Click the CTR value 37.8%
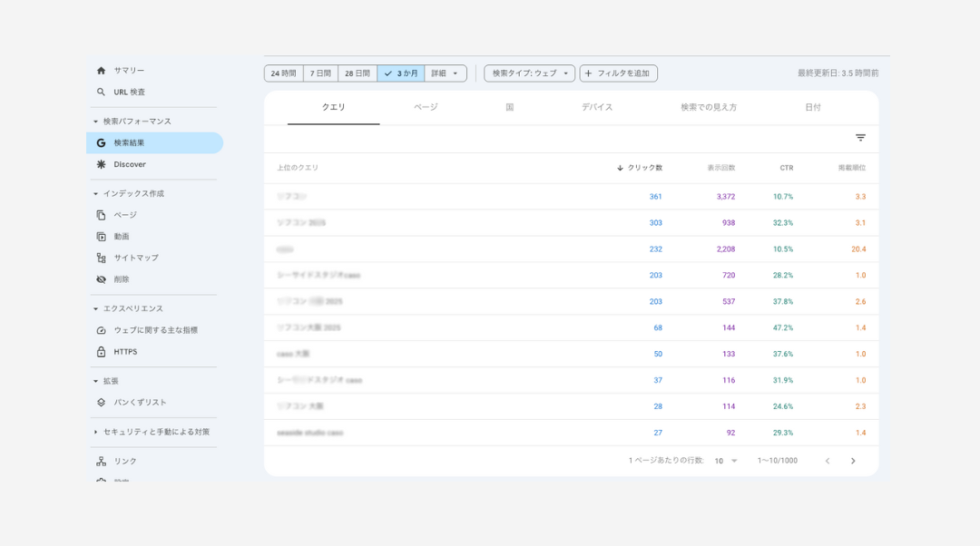Viewport: 980px width, 546px height. tap(783, 302)
